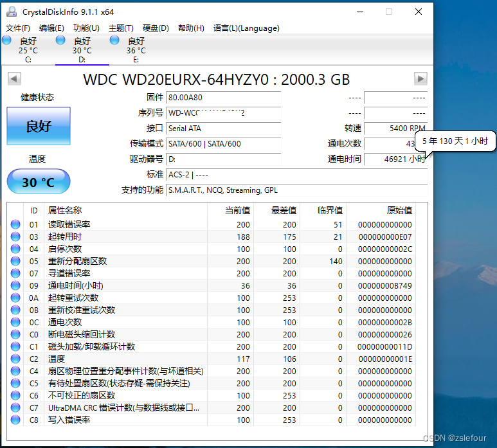
Task: Click status orb of attribute C6 不可校正的扇区数
Action: [x=15, y=395]
